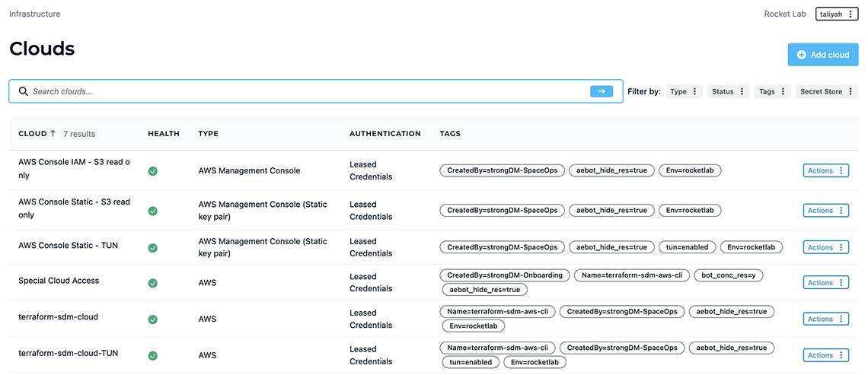Click the bot_conc_res=y tag
Screen dimensions: 868x375
[729, 275]
